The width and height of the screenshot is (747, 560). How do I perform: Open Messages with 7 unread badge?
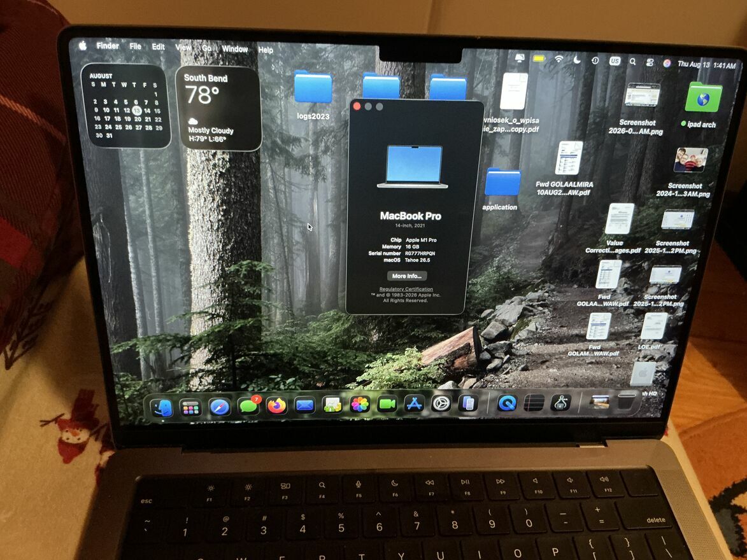pos(249,406)
